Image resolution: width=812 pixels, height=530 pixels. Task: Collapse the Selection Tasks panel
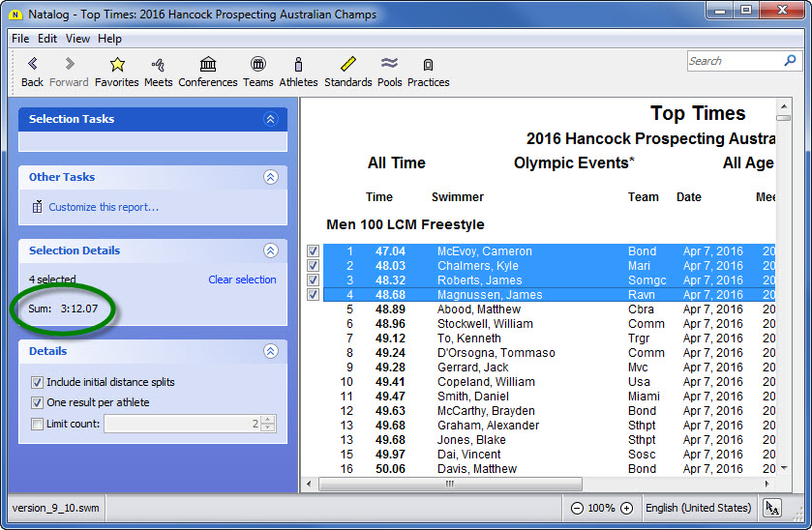pos(270,119)
